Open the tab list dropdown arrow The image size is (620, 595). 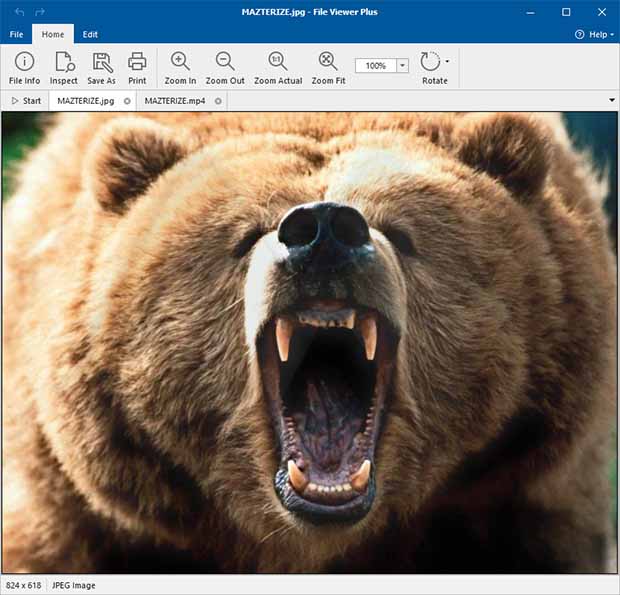(612, 100)
